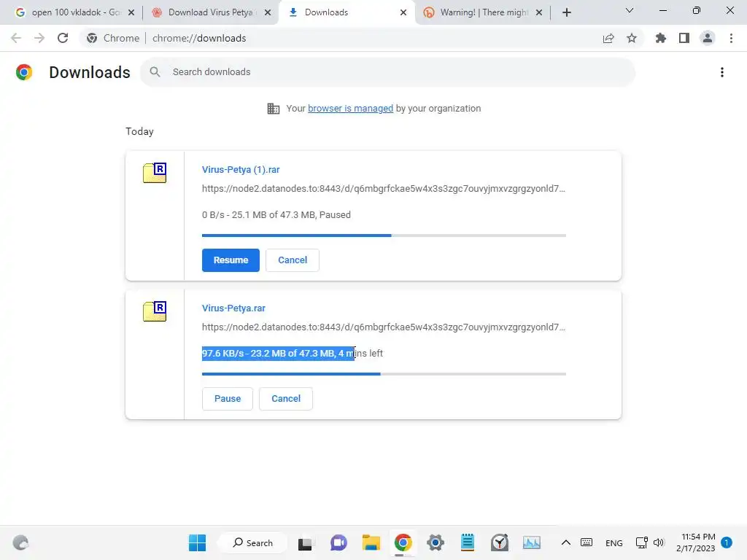Click the managed organization building icon

pos(273,109)
